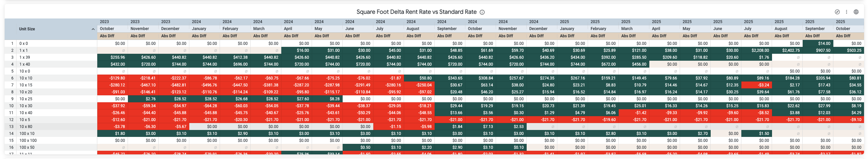Click the 10 x 10 unit size row label

26,78
